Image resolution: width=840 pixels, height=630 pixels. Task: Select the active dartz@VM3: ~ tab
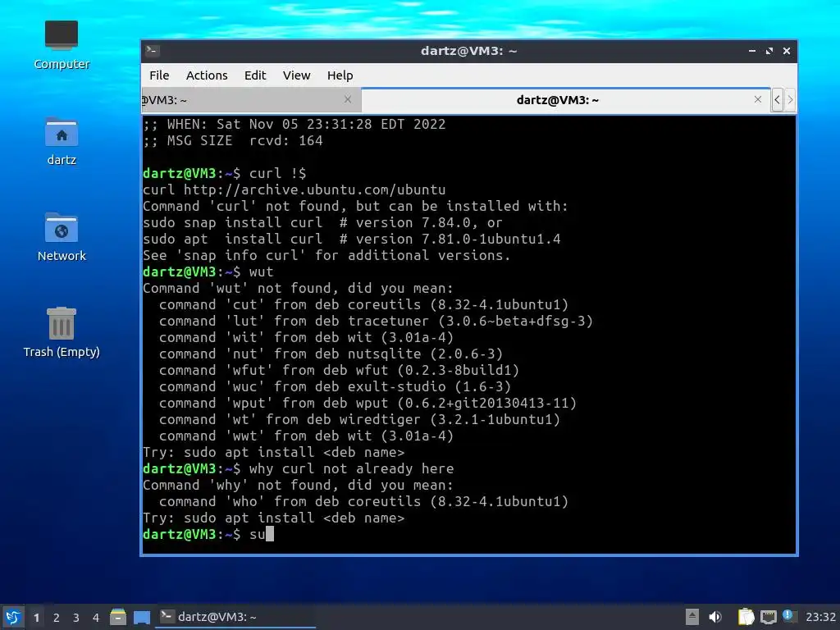[x=558, y=100]
